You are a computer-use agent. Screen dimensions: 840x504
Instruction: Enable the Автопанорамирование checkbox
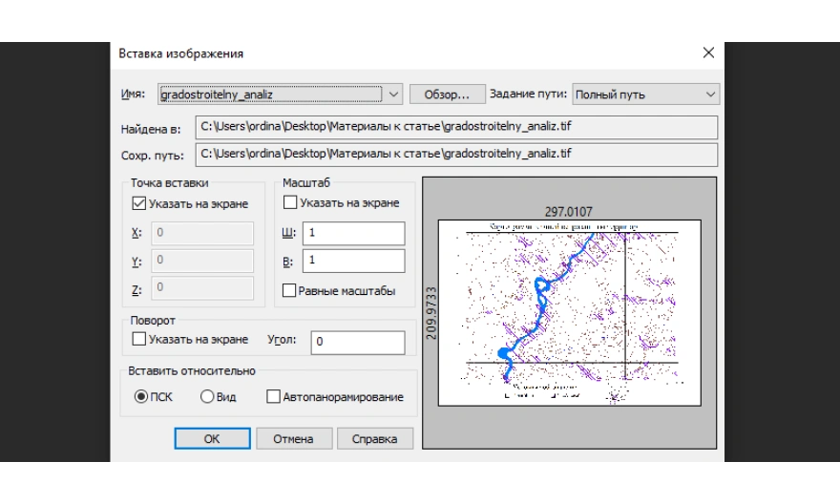273,397
